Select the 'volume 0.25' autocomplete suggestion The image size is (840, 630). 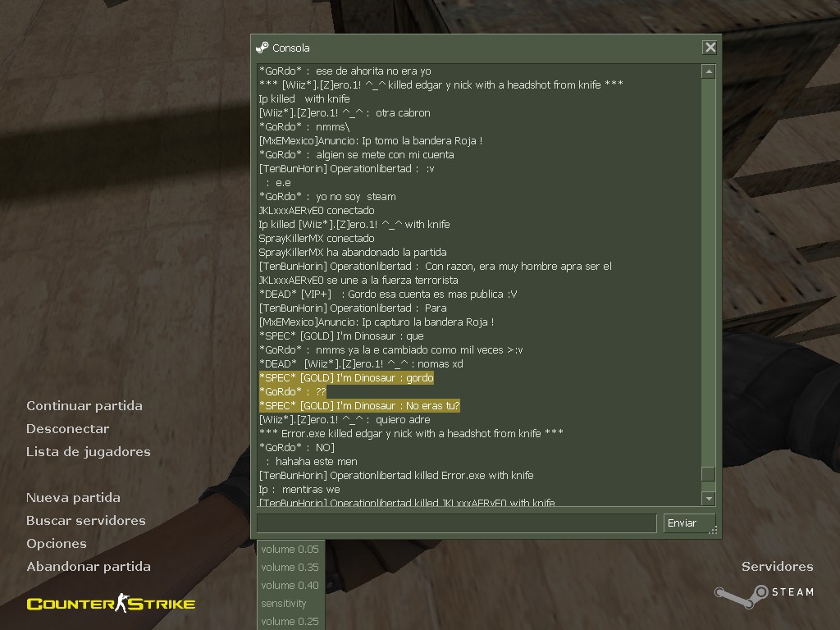click(x=290, y=622)
